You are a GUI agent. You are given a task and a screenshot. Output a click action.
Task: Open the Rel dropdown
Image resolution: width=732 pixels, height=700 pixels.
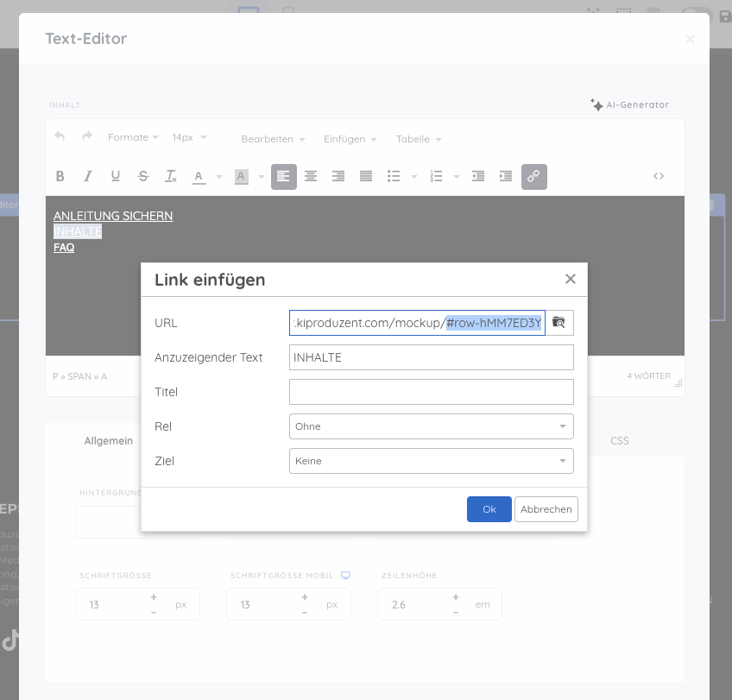tap(431, 426)
